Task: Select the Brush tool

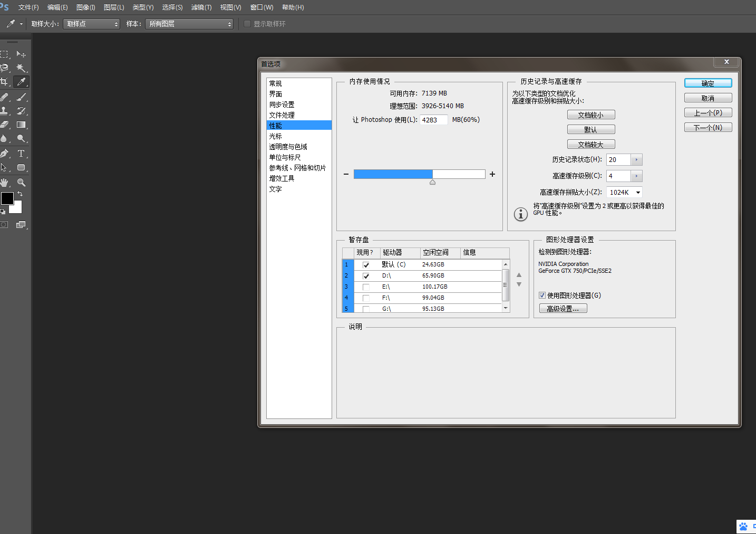Action: coord(21,97)
